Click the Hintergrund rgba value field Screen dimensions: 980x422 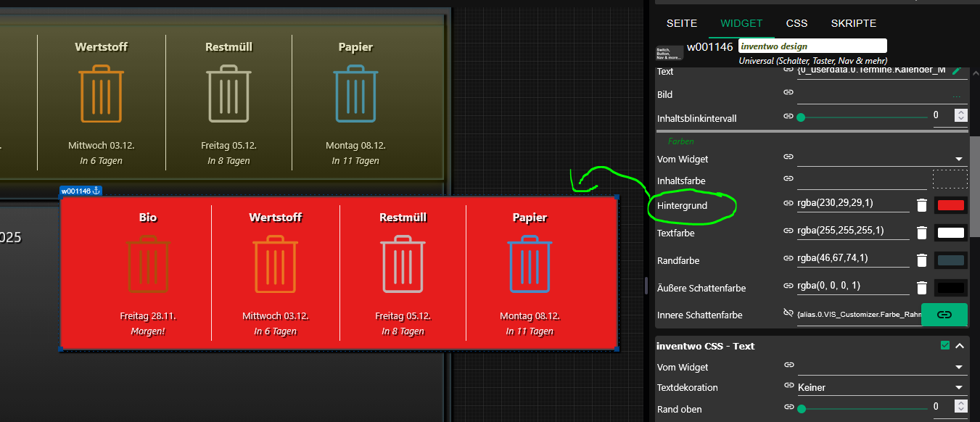(x=853, y=204)
